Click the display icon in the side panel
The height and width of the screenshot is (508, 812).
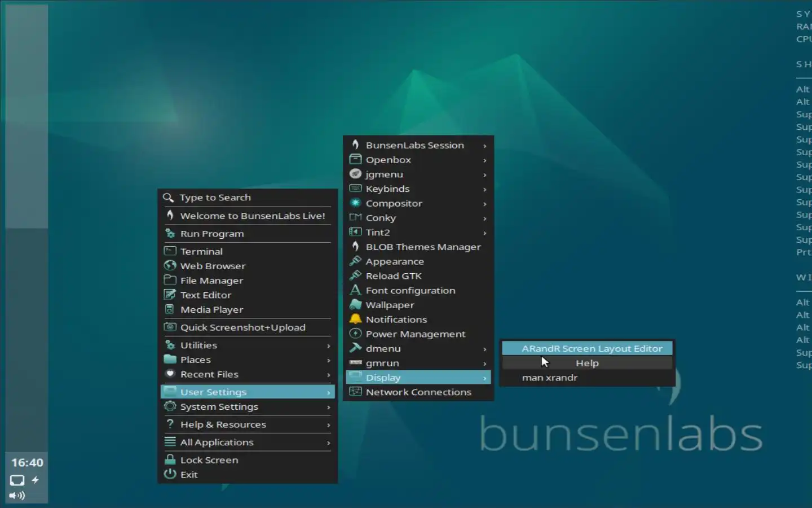17,480
